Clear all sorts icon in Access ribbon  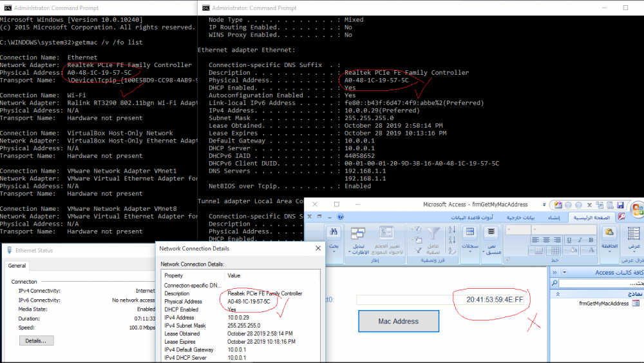tap(452, 250)
